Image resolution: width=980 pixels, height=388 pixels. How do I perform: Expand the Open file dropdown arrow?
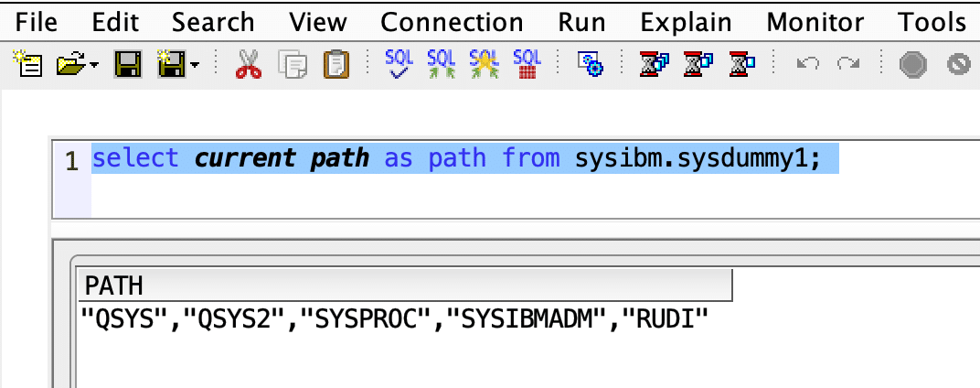[93, 65]
